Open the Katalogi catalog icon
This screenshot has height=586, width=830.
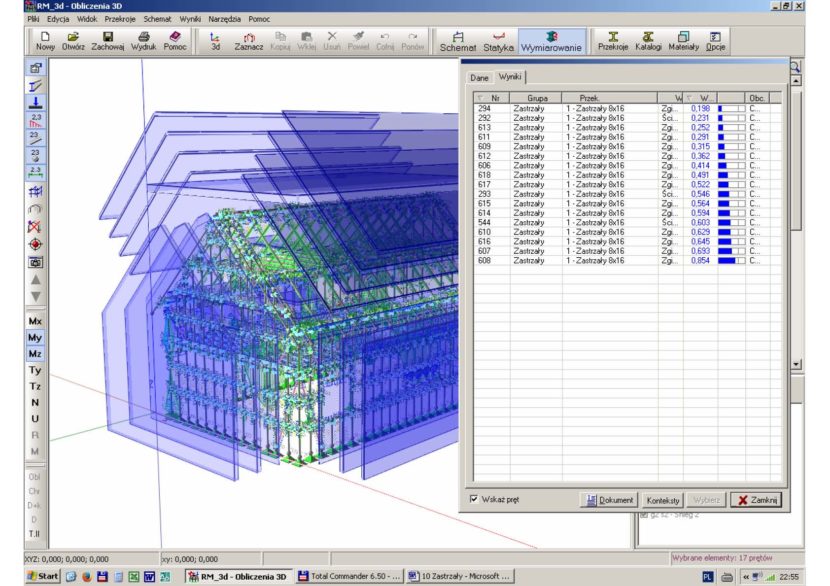click(648, 40)
